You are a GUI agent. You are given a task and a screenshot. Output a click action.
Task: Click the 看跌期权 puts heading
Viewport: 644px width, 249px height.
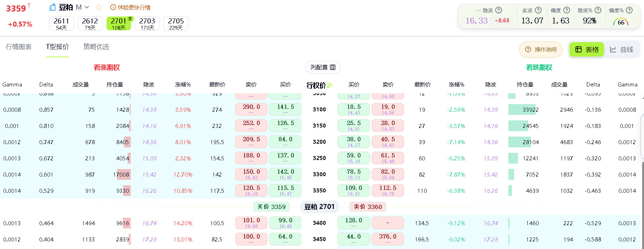tap(539, 67)
